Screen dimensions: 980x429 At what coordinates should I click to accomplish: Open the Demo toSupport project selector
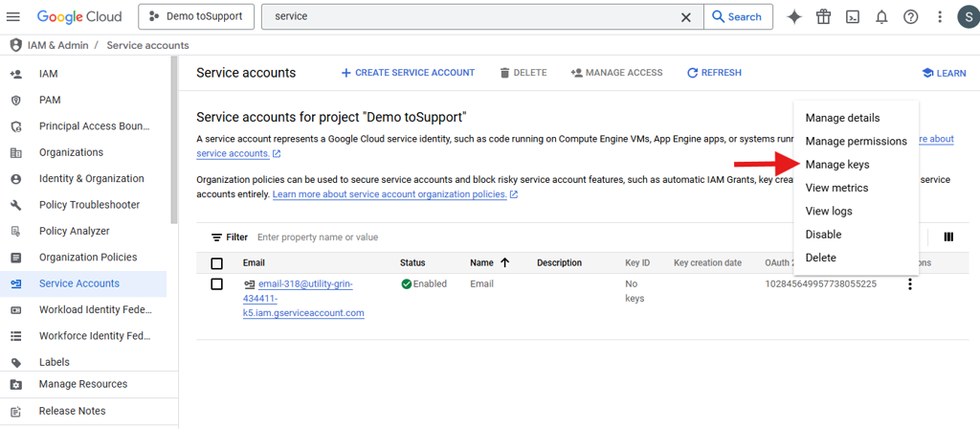click(x=196, y=16)
